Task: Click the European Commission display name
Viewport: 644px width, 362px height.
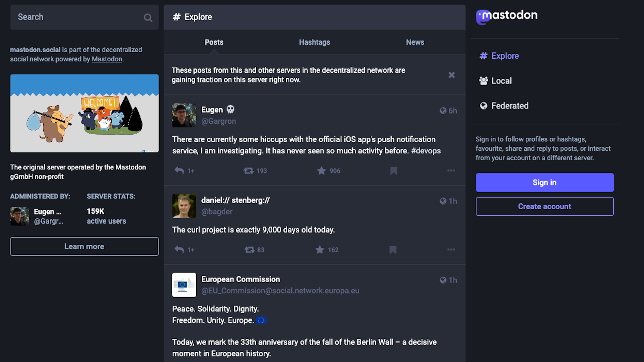Action: pyautogui.click(x=240, y=279)
